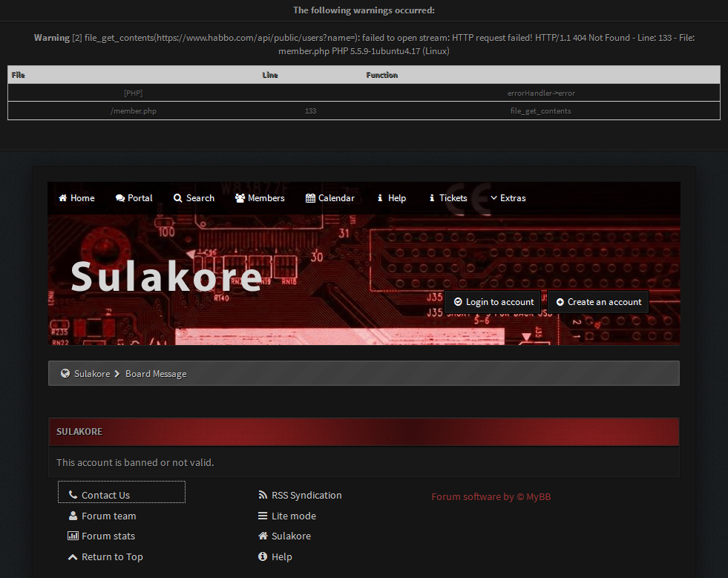Click the Help info icon in navbar
Screen dimensions: 728x578
(380, 198)
